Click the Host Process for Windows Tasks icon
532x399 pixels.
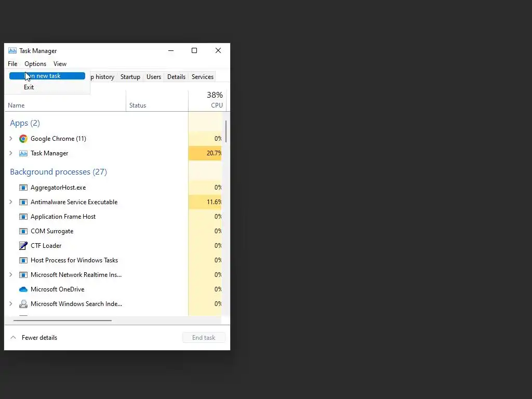point(23,260)
